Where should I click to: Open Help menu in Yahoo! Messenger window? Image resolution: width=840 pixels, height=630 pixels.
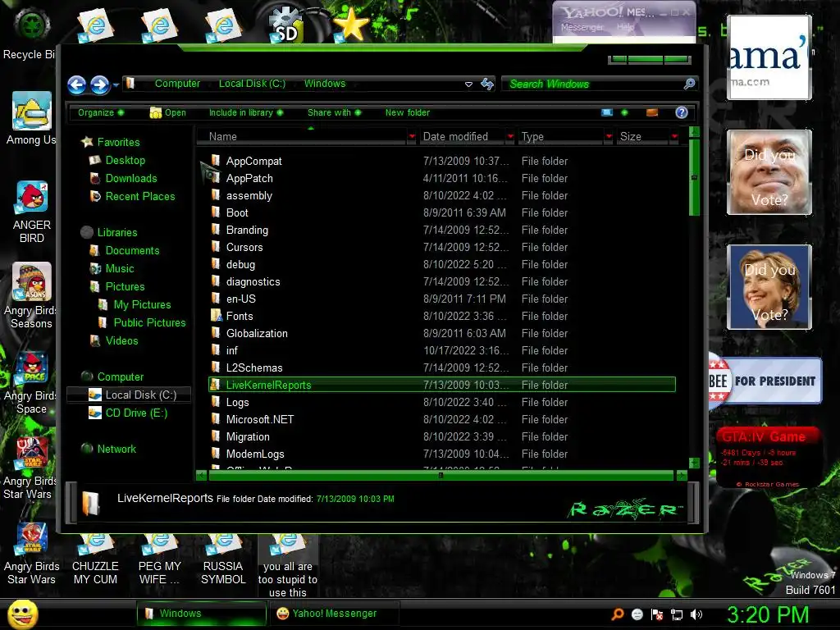click(x=625, y=27)
